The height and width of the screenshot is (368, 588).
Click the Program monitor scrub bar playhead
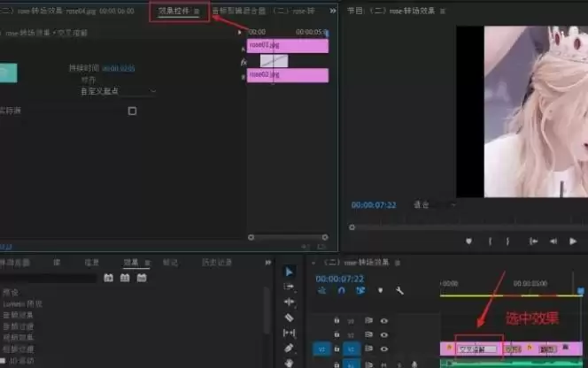coord(353,226)
